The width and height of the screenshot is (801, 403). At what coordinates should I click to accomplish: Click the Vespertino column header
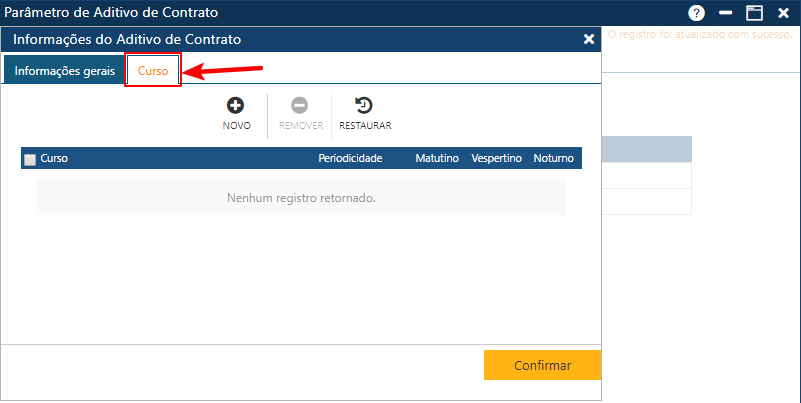pos(496,158)
